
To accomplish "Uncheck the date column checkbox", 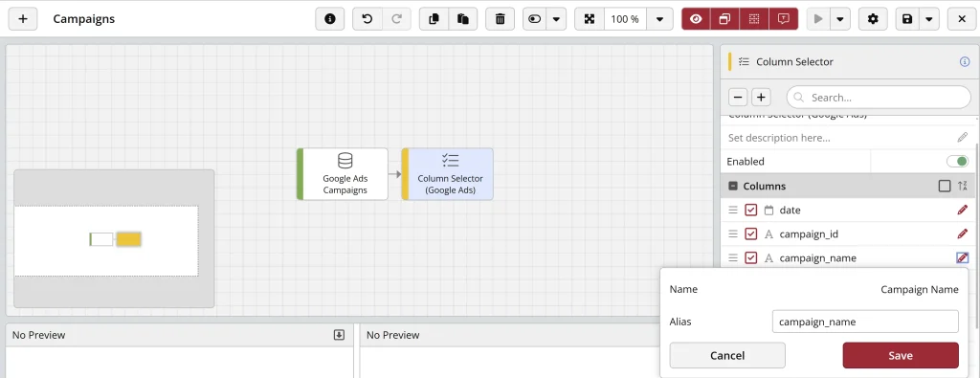I will point(750,210).
